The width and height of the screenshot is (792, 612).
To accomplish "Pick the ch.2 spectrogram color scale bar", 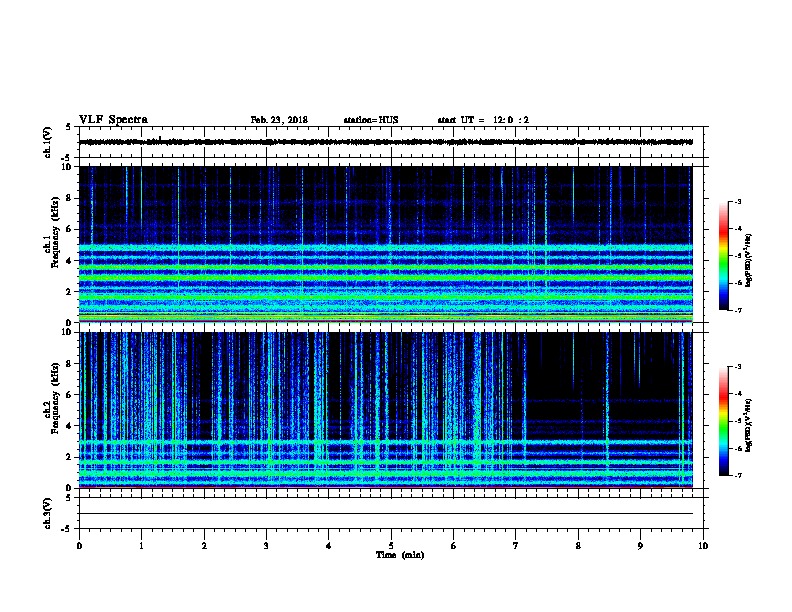I will tap(723, 421).
